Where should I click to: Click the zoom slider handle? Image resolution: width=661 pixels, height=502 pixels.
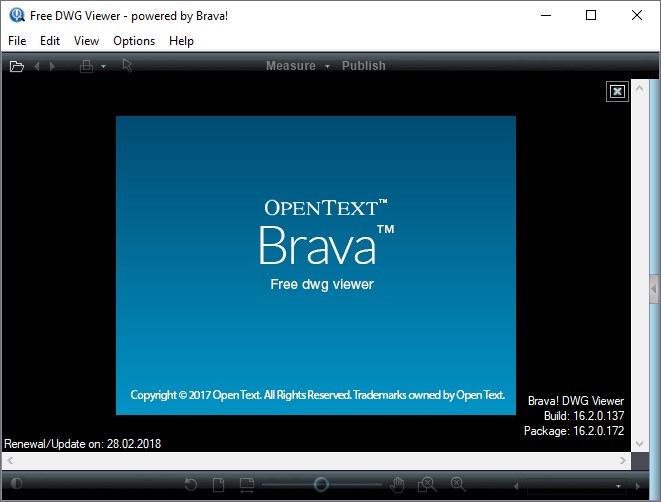tap(321, 484)
